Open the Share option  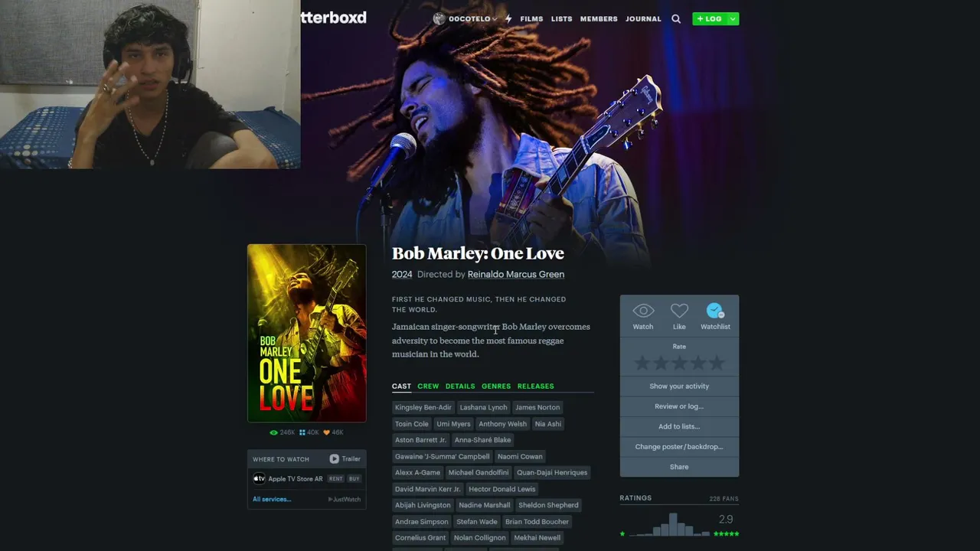pos(679,467)
